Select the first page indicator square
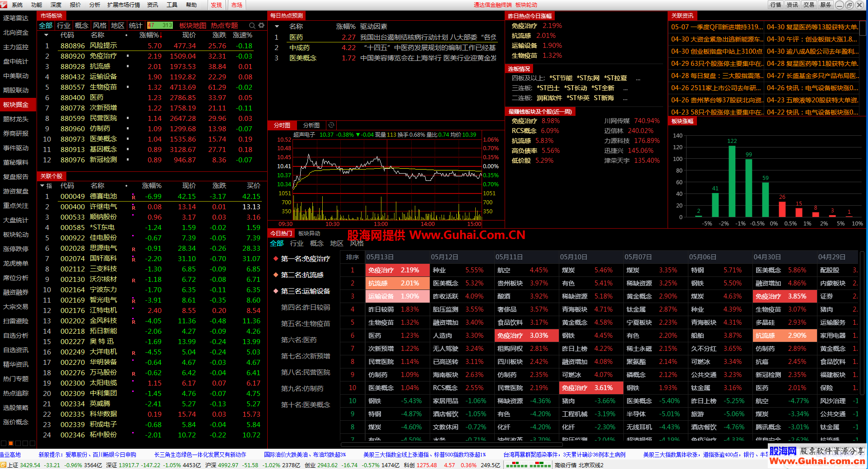Viewport: 868px width, 469px height. coord(4,443)
